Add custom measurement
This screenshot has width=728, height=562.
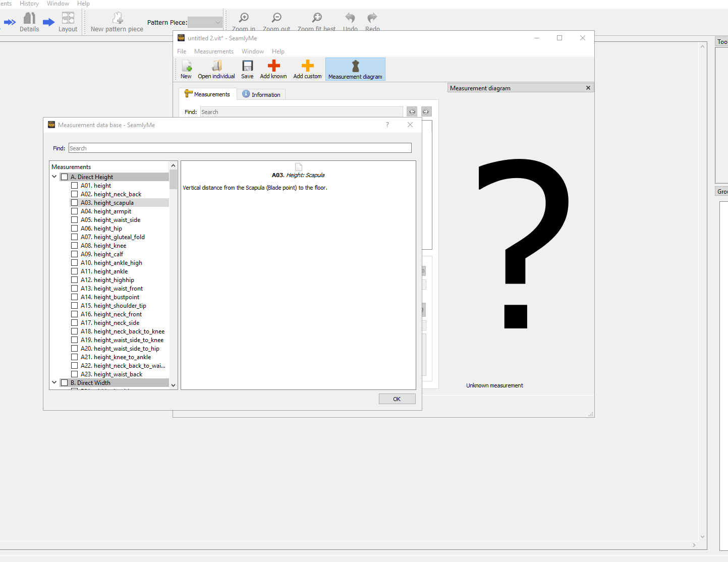tap(307, 69)
